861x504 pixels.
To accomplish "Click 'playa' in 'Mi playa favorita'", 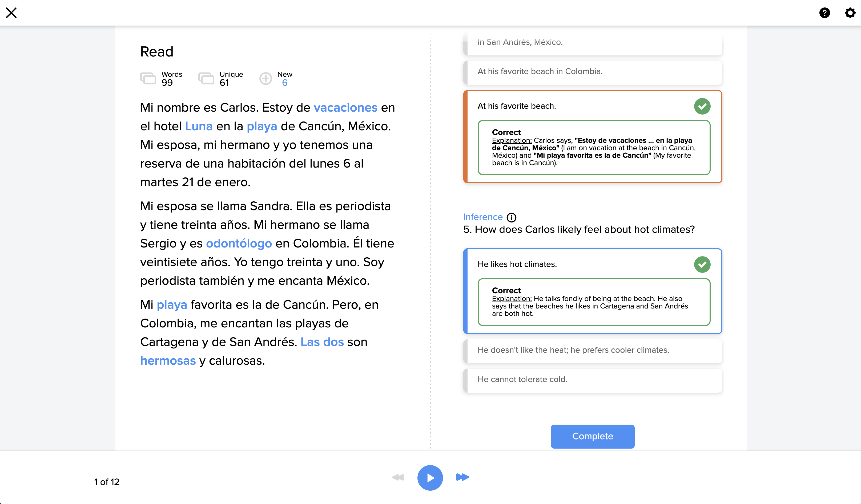I will [x=171, y=305].
